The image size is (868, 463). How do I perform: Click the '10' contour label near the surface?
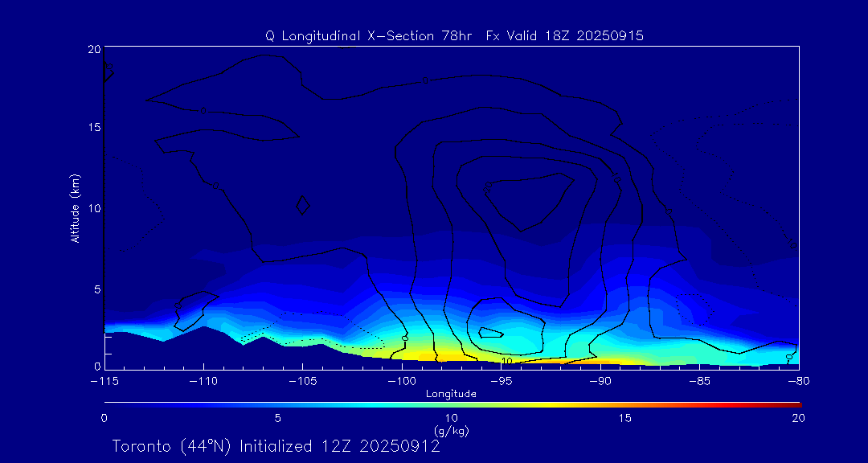coord(506,361)
